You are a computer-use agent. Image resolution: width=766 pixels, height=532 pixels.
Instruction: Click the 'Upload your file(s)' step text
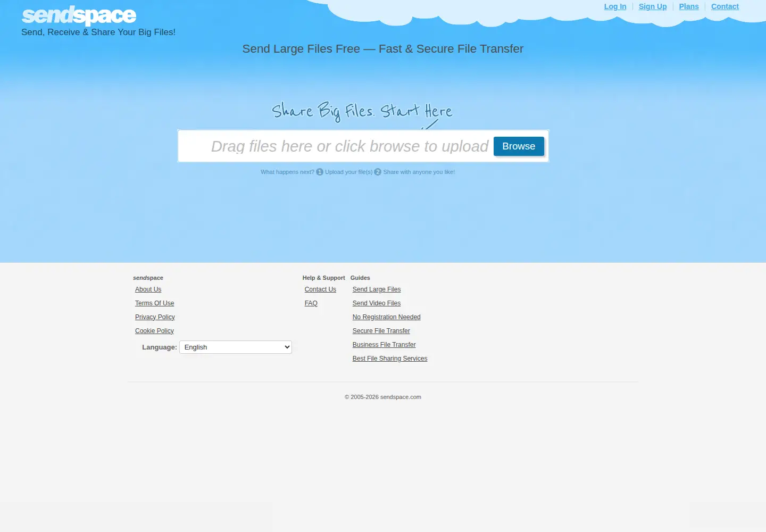click(x=349, y=172)
